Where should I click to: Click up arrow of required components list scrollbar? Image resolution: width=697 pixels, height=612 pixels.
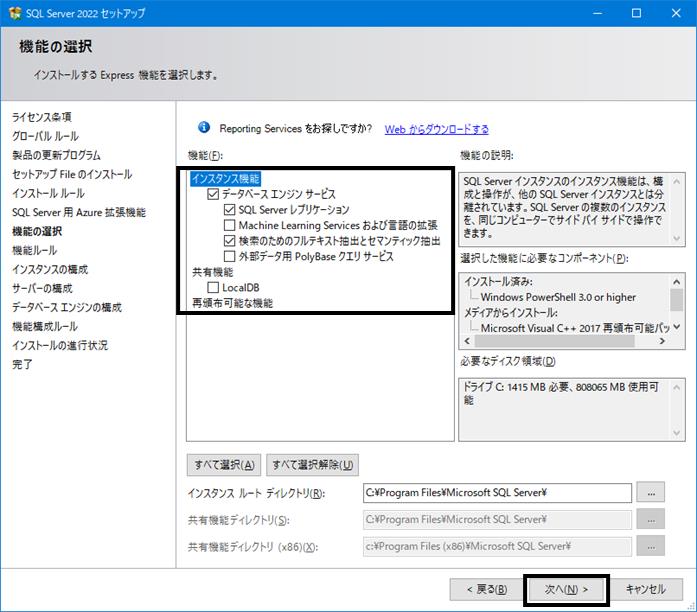pos(677,282)
